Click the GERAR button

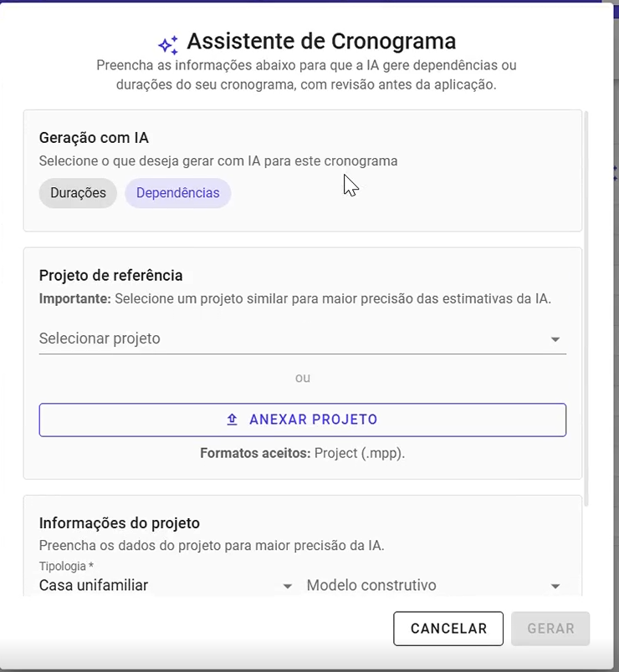550,629
